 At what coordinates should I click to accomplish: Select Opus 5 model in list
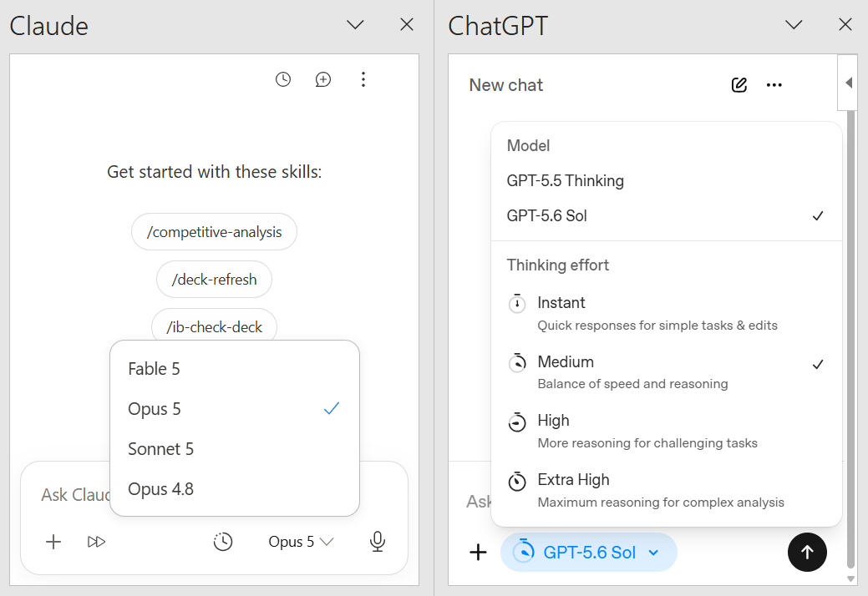[x=235, y=409]
